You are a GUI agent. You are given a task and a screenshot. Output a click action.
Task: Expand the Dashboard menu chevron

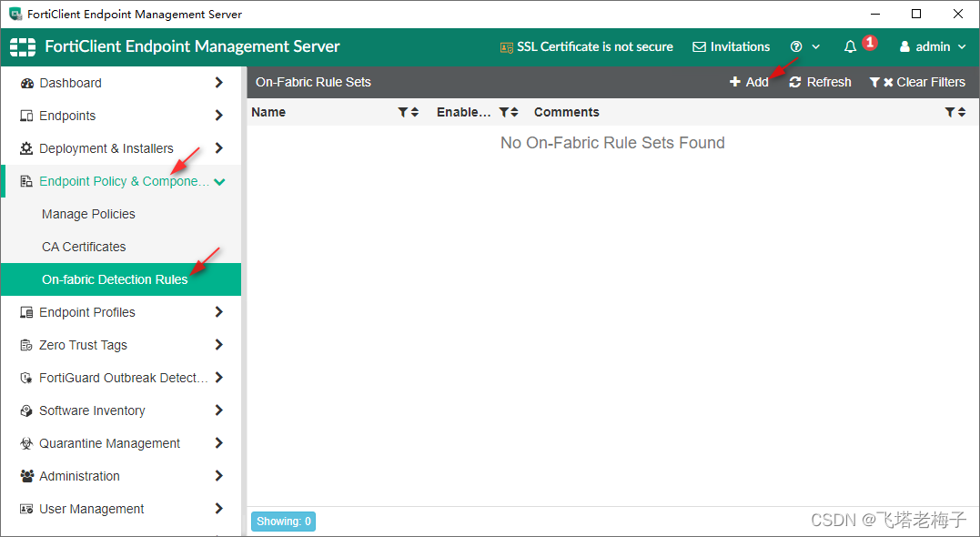coord(218,83)
